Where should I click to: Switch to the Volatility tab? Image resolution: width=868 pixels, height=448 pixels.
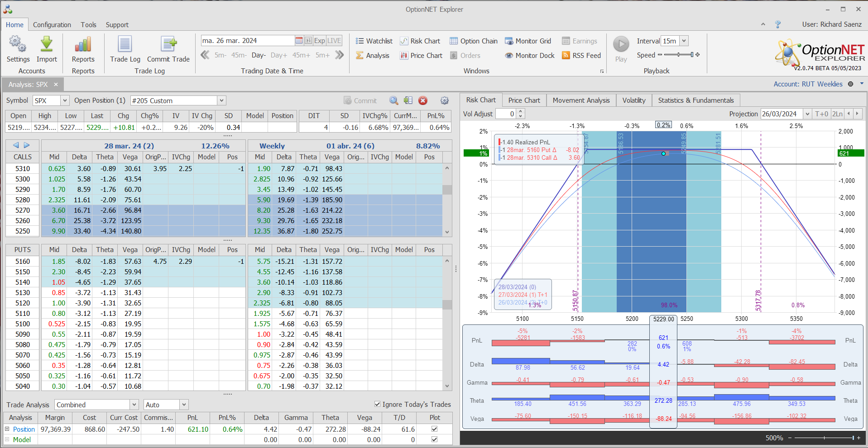tap(633, 100)
